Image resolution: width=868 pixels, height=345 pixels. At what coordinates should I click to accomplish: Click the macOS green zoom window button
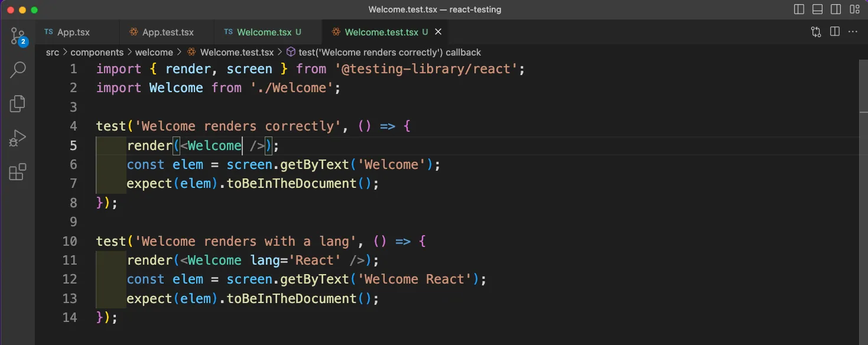click(34, 10)
